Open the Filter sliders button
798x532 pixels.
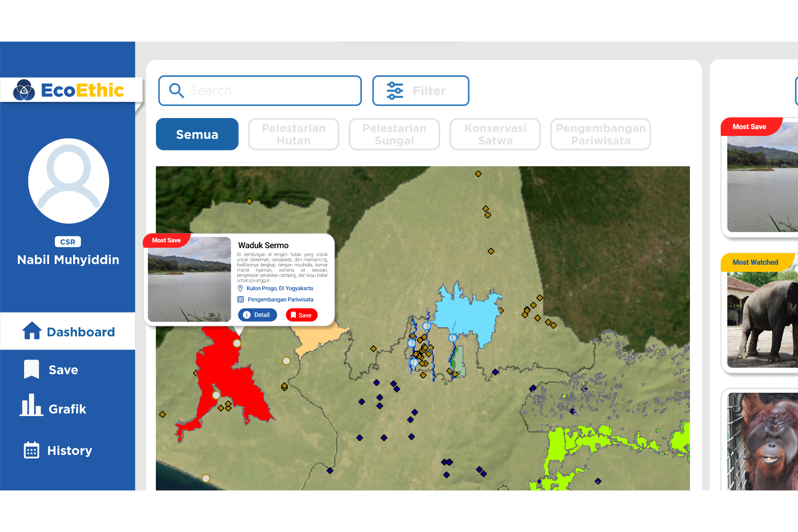click(421, 91)
